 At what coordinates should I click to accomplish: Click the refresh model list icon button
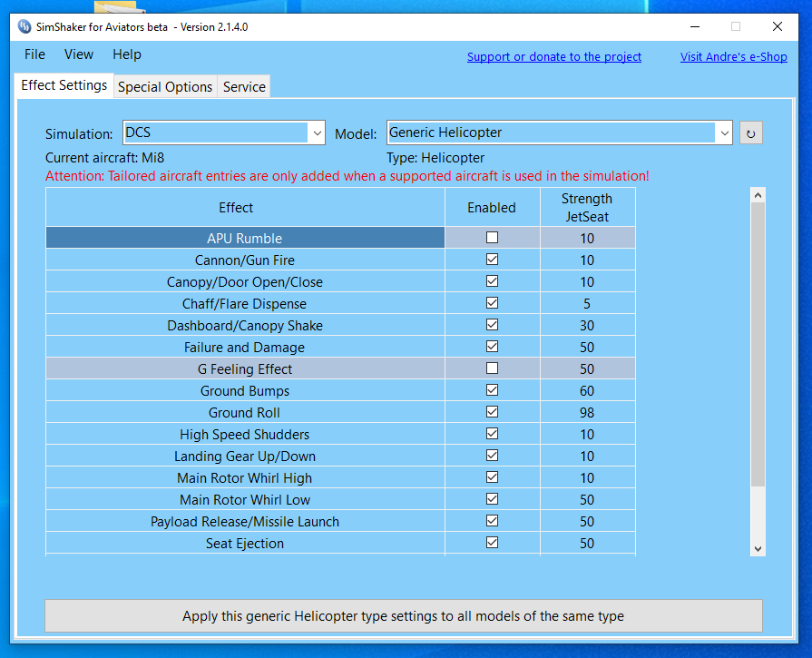tap(750, 133)
